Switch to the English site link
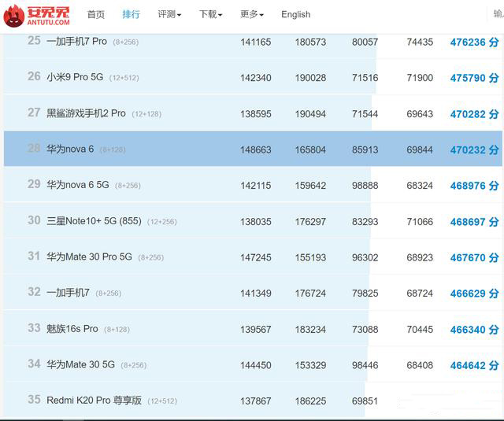504x421 pixels. click(296, 14)
